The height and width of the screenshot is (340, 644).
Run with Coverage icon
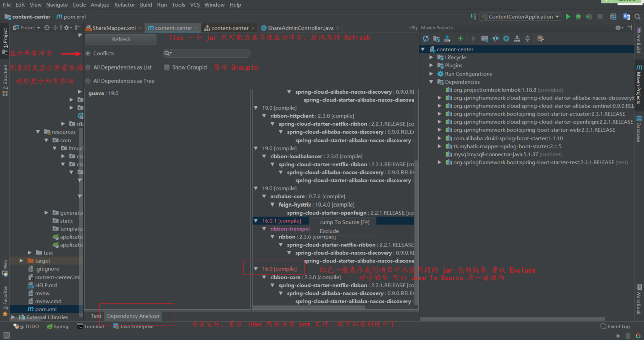coord(589,17)
